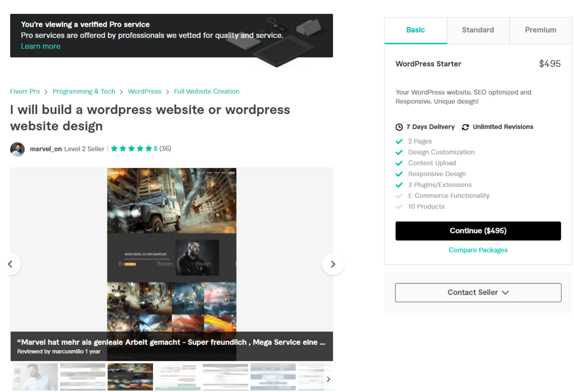This screenshot has height=392, width=574.
Task: Click the Level 2 Seller label
Action: [x=84, y=149]
